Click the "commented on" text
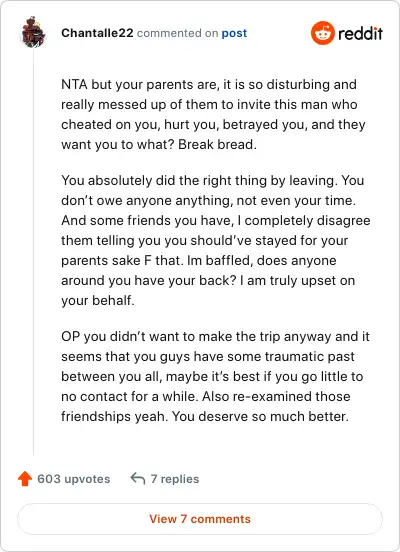Screen dimensions: 400x552 tap(177, 33)
